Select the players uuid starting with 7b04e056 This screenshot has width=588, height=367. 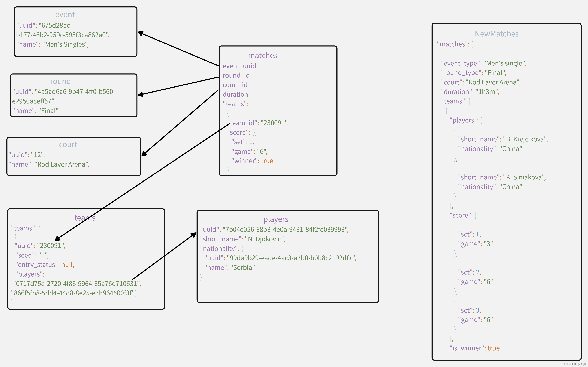(274, 230)
